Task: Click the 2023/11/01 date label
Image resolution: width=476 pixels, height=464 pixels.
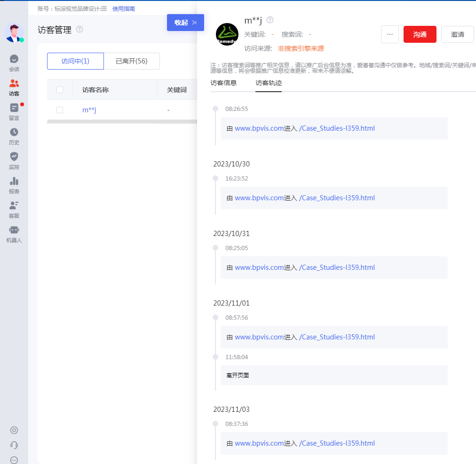Action: click(231, 303)
